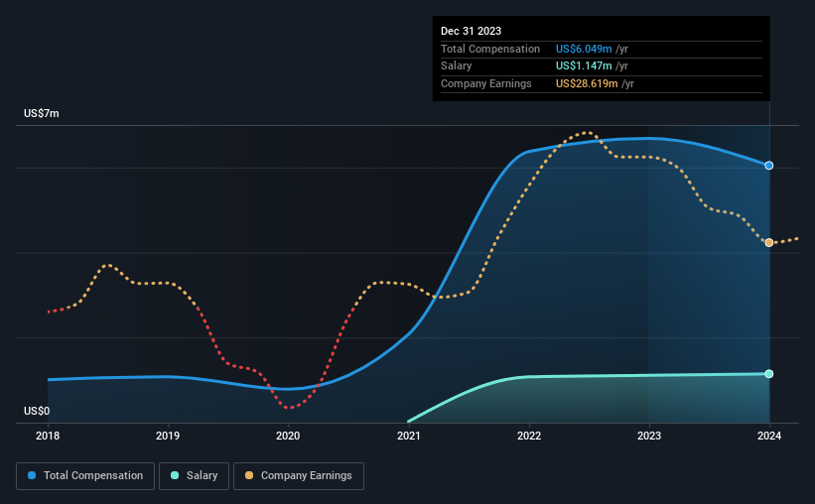Click the US$1.147m salary value in tooltip

584,66
